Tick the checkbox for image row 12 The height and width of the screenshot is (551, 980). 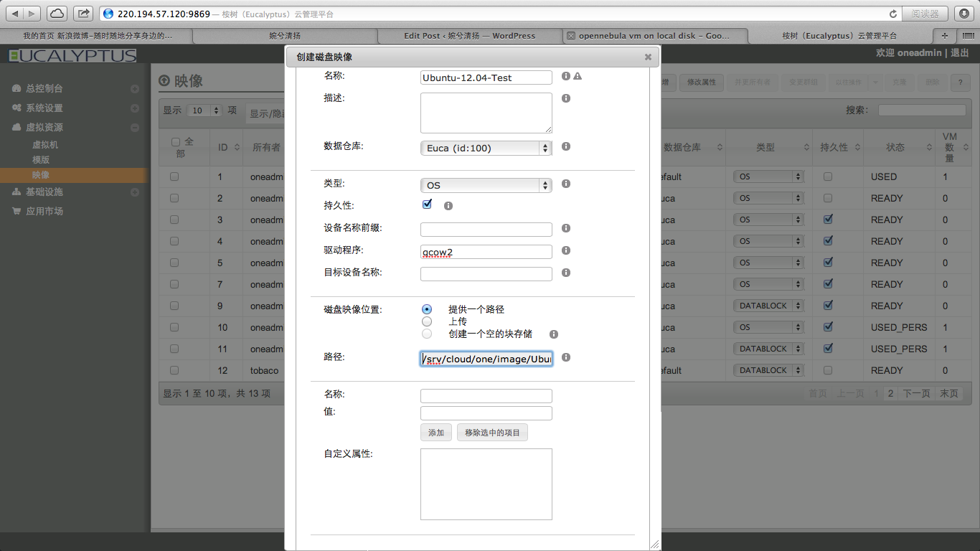pyautogui.click(x=174, y=370)
